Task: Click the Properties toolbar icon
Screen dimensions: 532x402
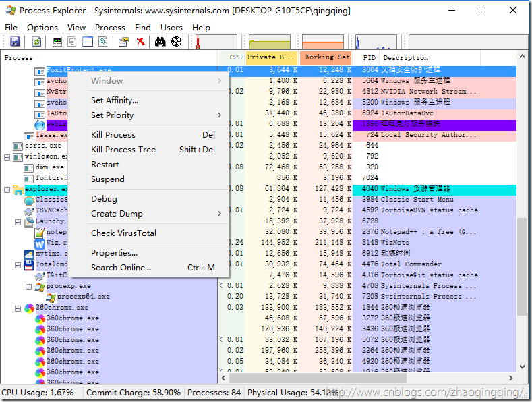Action: point(124,42)
